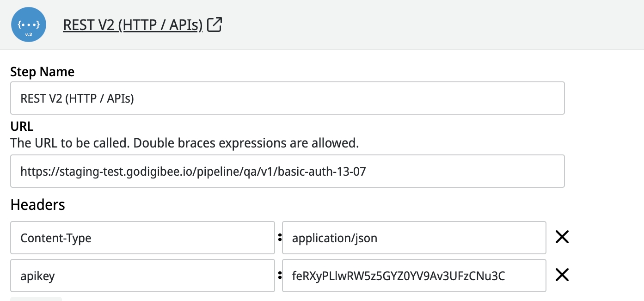
Task: Click the Headers section label
Action: pyautogui.click(x=37, y=204)
